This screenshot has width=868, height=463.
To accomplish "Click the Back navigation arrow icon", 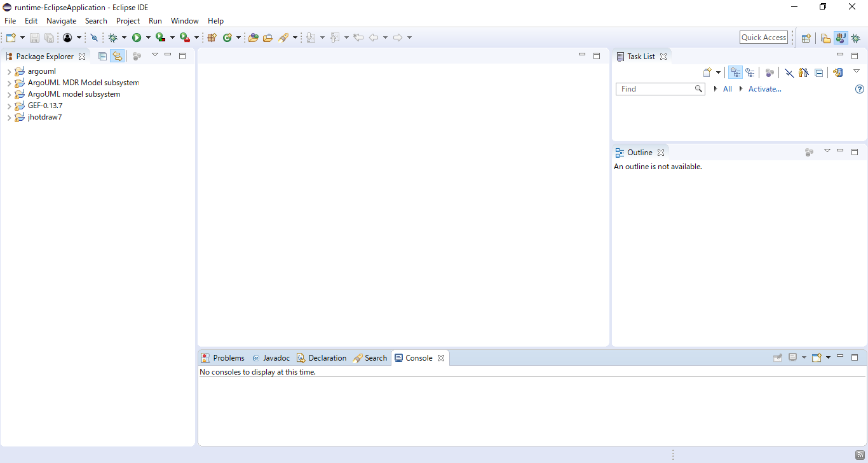I will click(x=374, y=38).
